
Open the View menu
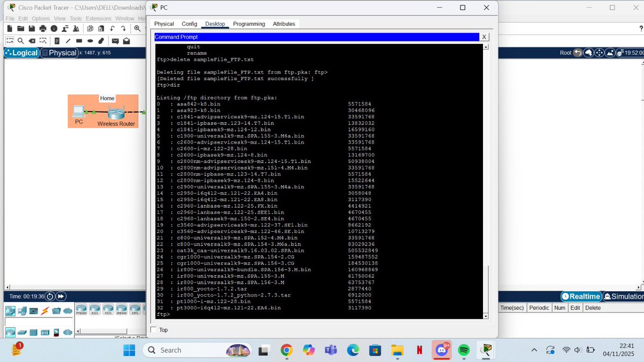(60, 18)
